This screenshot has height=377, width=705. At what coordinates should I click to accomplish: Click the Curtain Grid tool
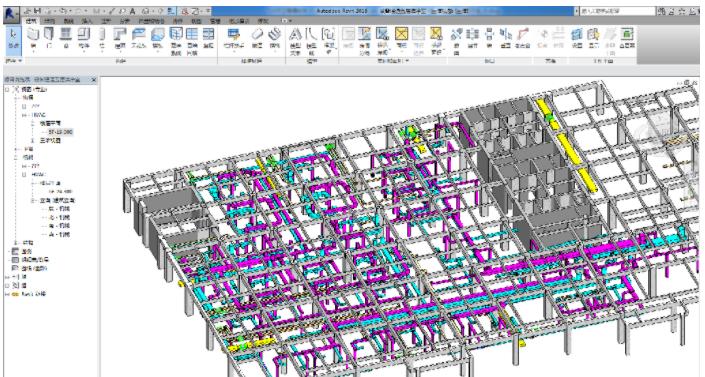coord(192,40)
